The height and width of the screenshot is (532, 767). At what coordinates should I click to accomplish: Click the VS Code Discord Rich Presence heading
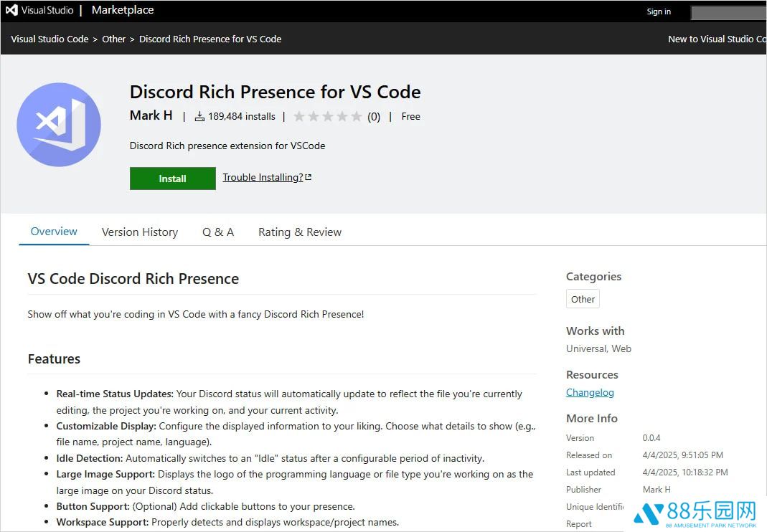coord(133,279)
